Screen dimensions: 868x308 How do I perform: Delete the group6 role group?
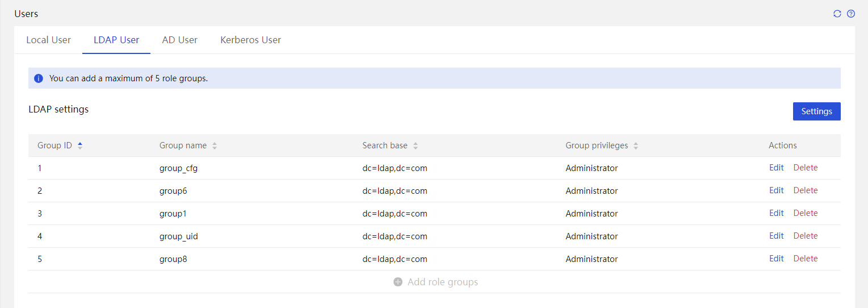tap(806, 190)
